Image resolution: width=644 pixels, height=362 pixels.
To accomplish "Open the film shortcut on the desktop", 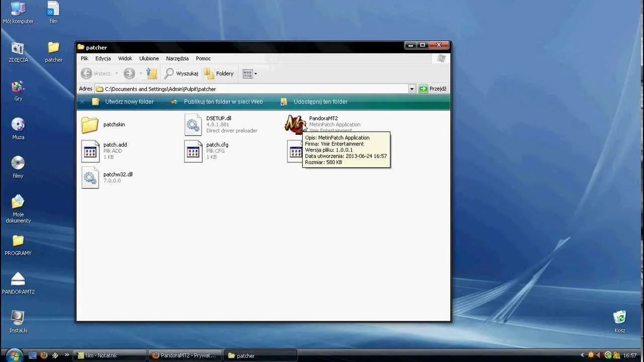I will coord(53,13).
